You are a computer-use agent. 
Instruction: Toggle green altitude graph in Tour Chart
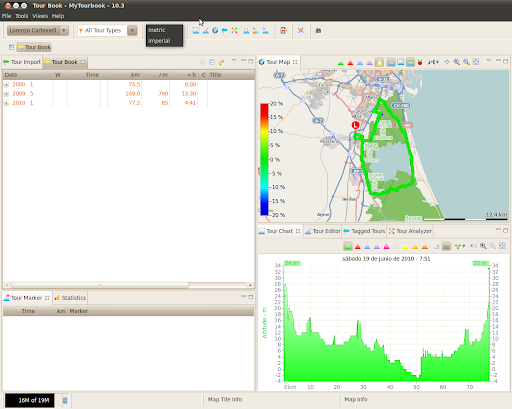[348, 246]
